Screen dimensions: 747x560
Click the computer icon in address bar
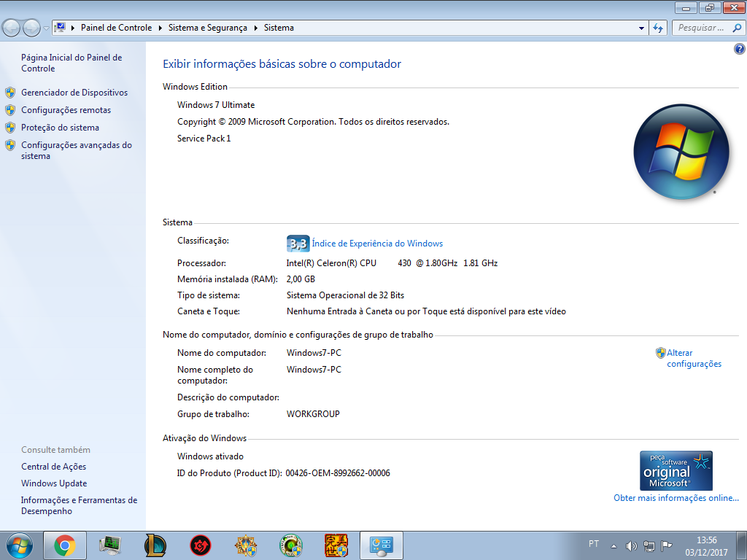[x=61, y=27]
